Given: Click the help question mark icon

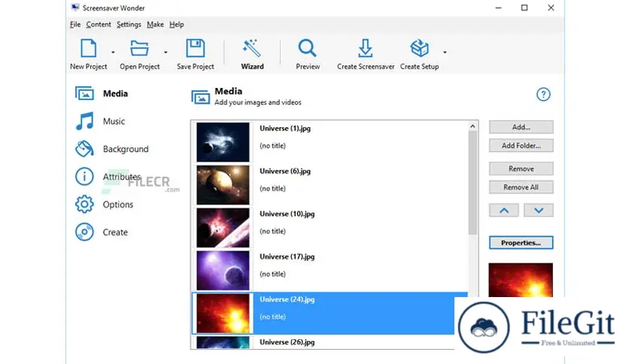Looking at the screenshot, I should point(543,95).
